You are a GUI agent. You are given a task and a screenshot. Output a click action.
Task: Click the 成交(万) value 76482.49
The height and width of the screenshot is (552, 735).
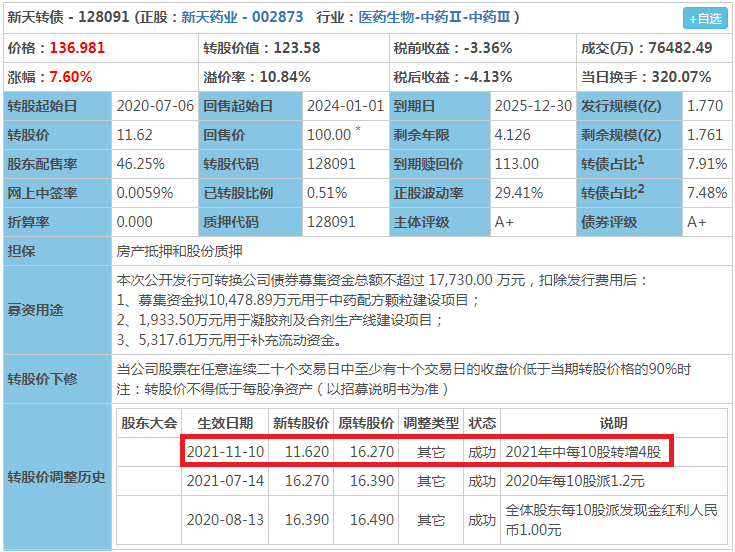pyautogui.click(x=680, y=48)
